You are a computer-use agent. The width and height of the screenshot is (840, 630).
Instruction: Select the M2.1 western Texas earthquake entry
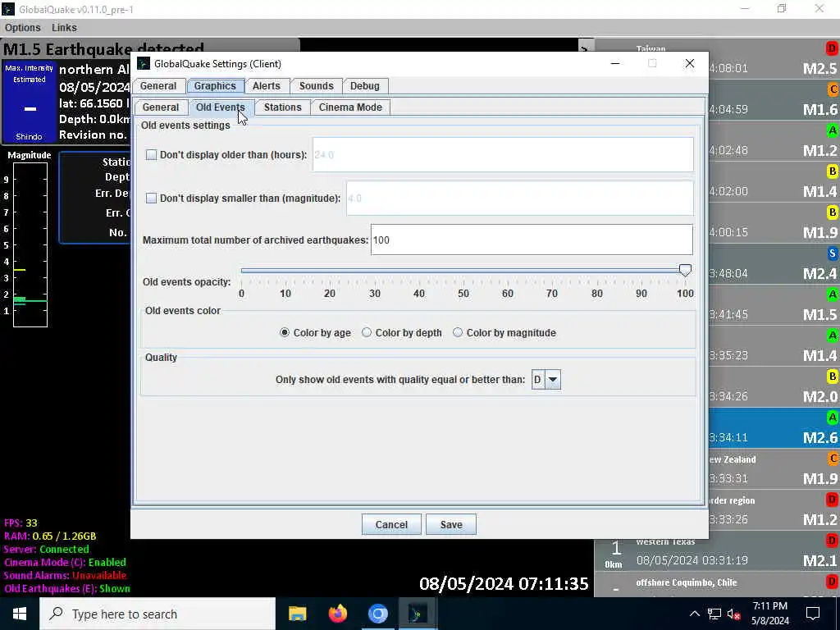(717, 550)
